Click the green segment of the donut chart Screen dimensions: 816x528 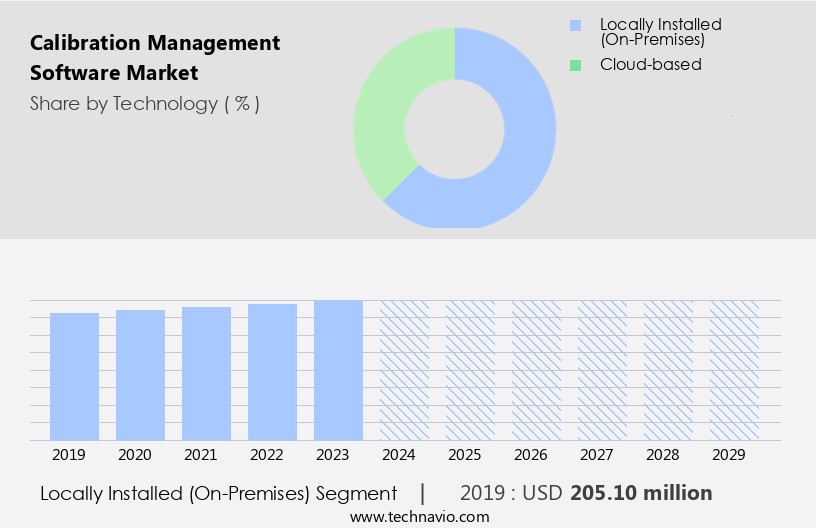[x=385, y=110]
